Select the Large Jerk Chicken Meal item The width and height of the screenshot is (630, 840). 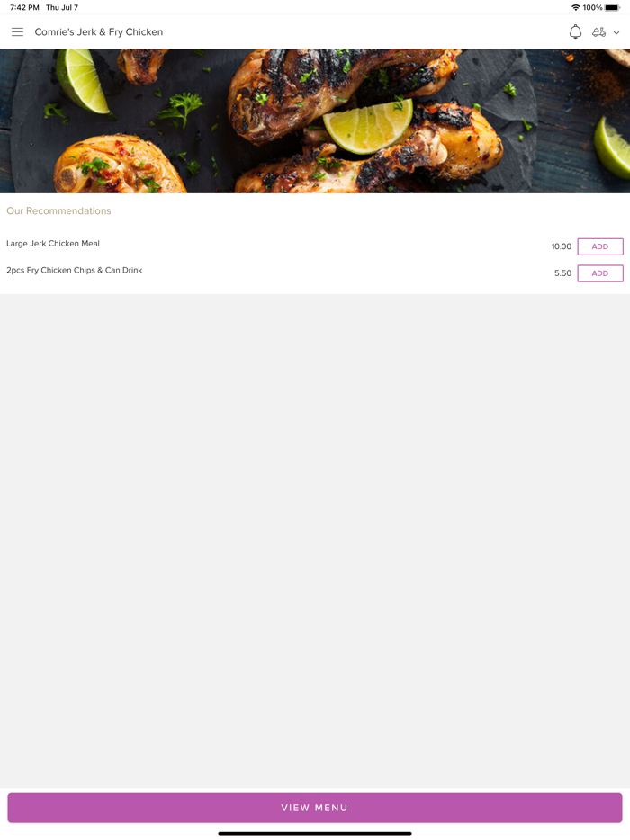click(53, 243)
